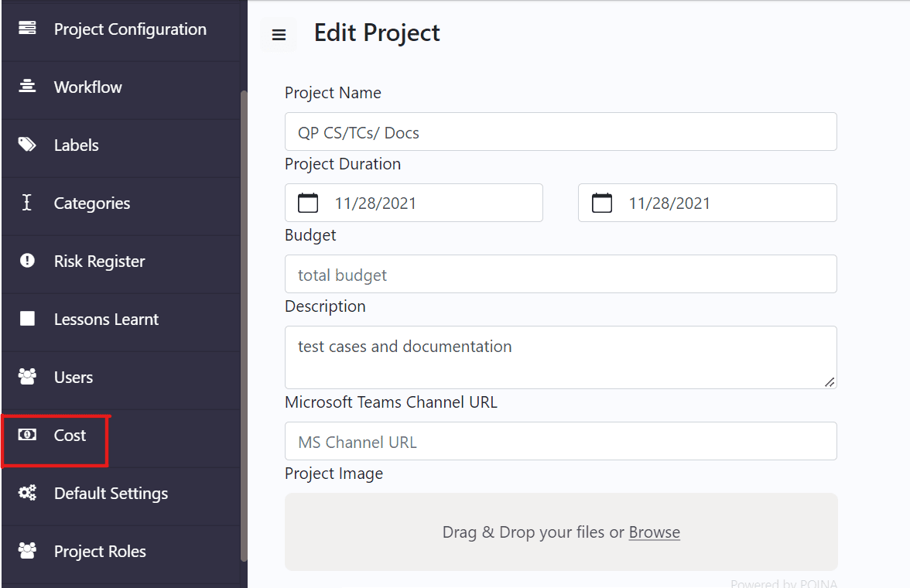The width and height of the screenshot is (910, 588).
Task: Click the sidebar scrollbar
Action: click(243, 325)
